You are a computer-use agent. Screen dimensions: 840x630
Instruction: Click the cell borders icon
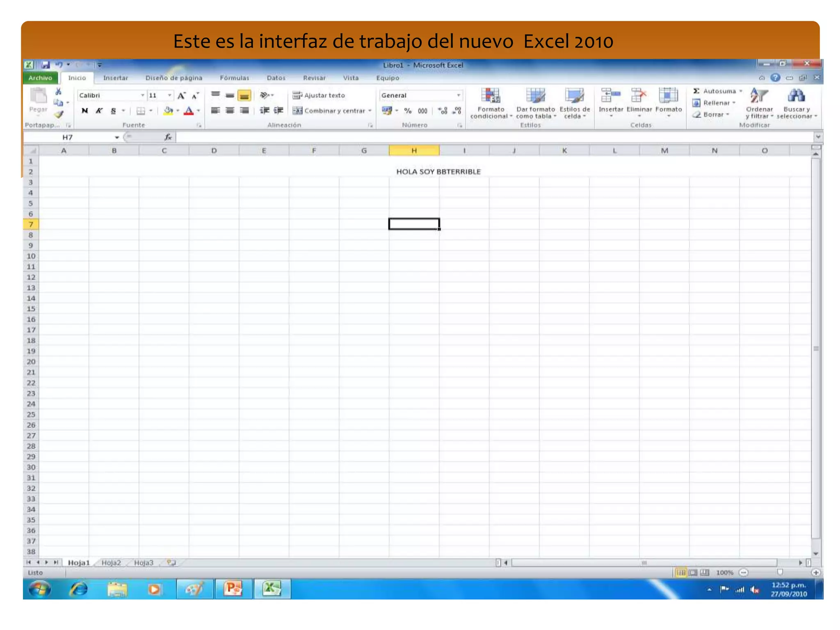tap(141, 111)
